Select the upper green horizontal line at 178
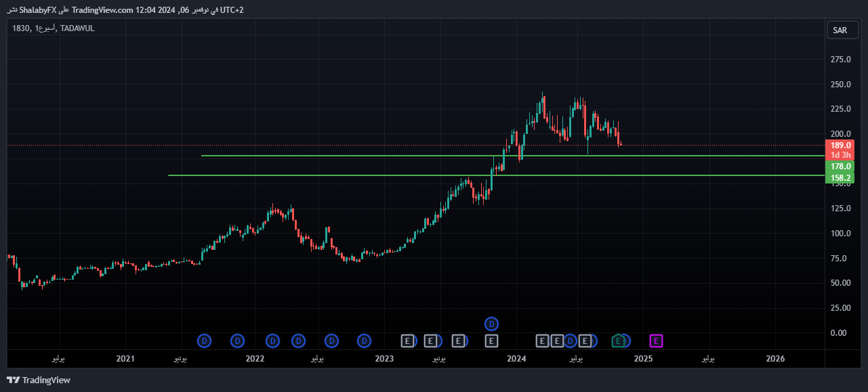 point(513,156)
